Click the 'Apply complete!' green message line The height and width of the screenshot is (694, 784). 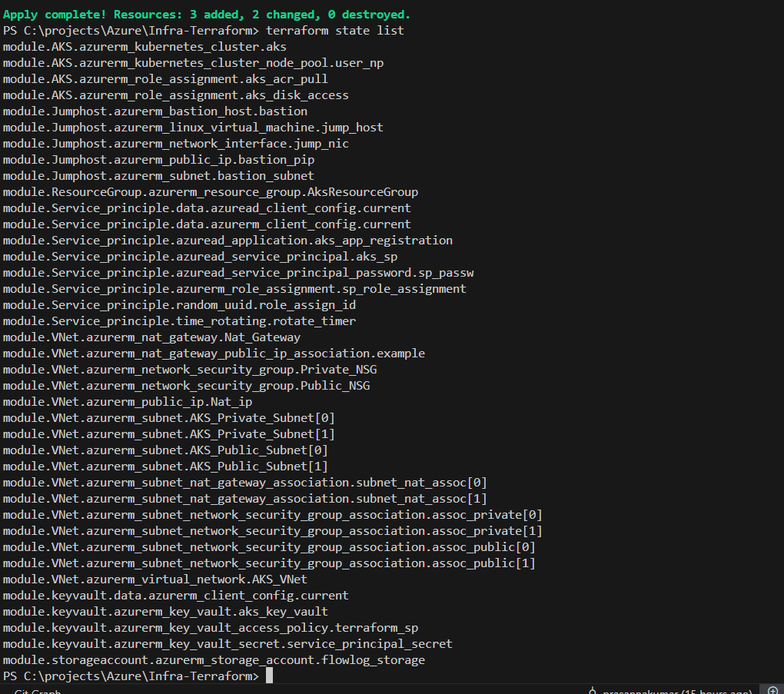[207, 15]
